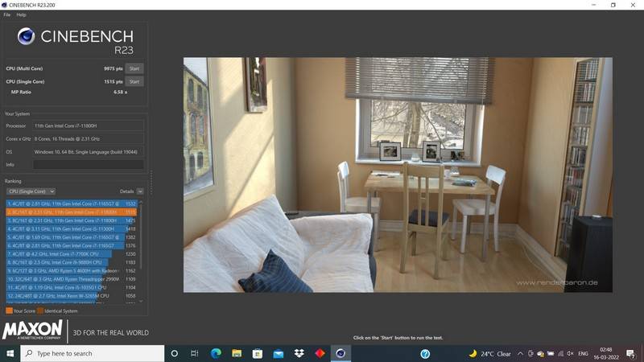
Task: Click the Cinebench icon in the taskbar
Action: click(341, 353)
